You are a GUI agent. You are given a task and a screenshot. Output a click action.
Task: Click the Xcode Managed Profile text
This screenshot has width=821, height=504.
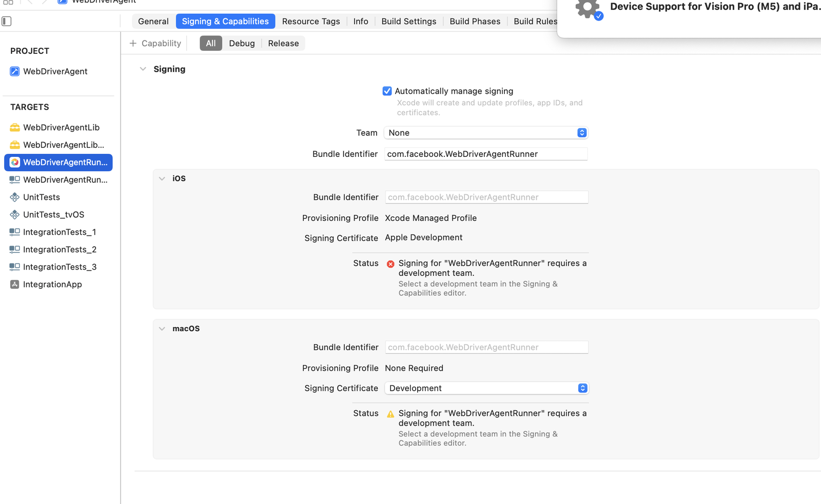pyautogui.click(x=431, y=218)
